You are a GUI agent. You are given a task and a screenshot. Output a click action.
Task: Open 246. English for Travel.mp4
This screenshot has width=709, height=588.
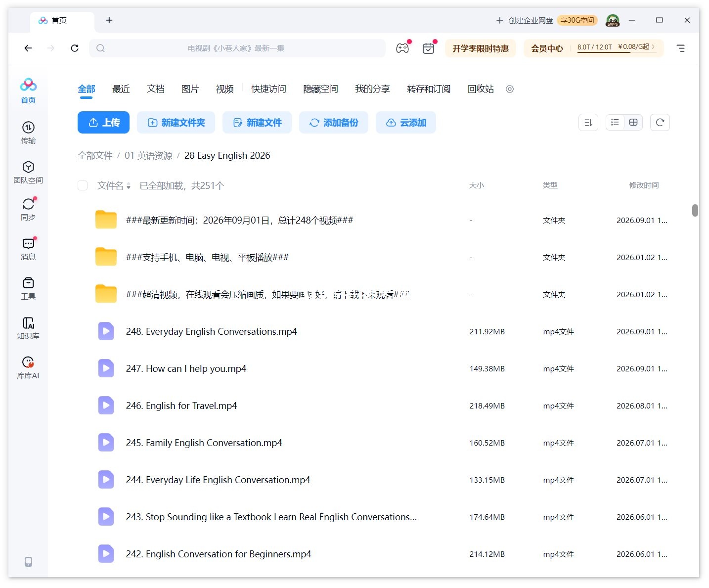(181, 406)
